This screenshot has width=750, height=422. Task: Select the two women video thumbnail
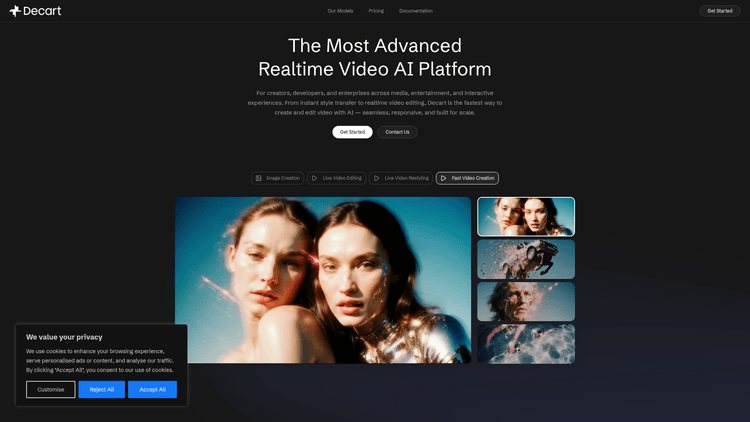click(x=526, y=216)
